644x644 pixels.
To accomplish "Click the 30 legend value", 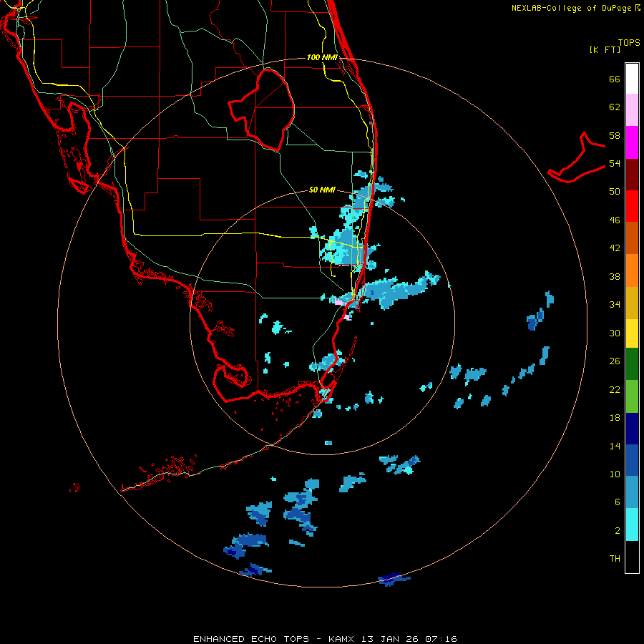I will [x=615, y=333].
